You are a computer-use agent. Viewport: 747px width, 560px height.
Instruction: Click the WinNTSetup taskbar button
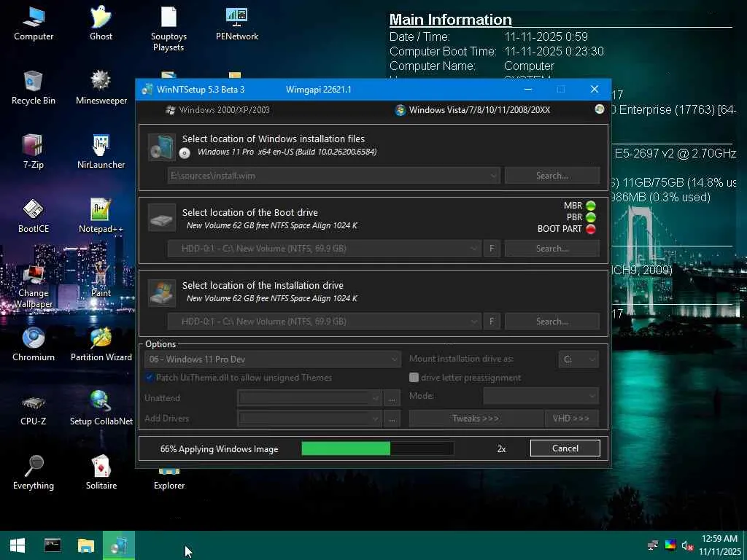[119, 545]
